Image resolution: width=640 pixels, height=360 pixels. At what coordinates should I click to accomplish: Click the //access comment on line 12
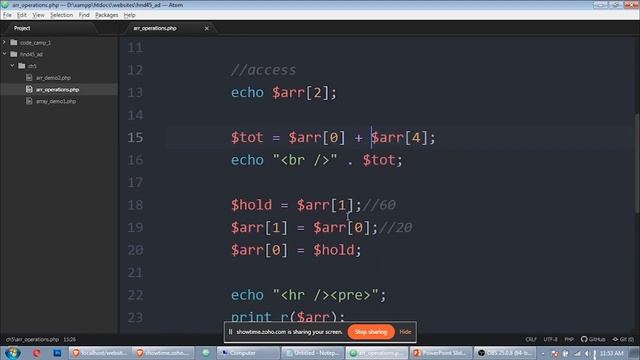click(x=264, y=70)
